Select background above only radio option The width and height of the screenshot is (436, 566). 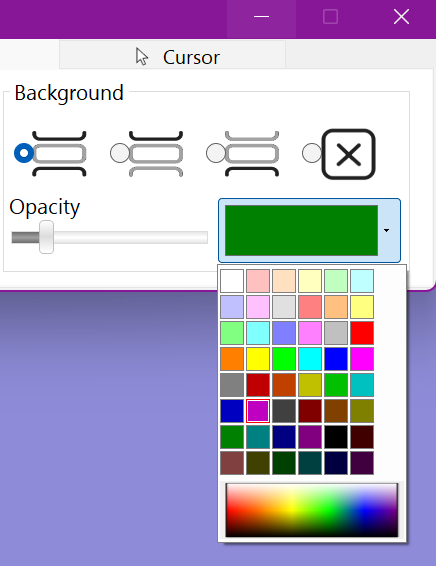tap(120, 153)
